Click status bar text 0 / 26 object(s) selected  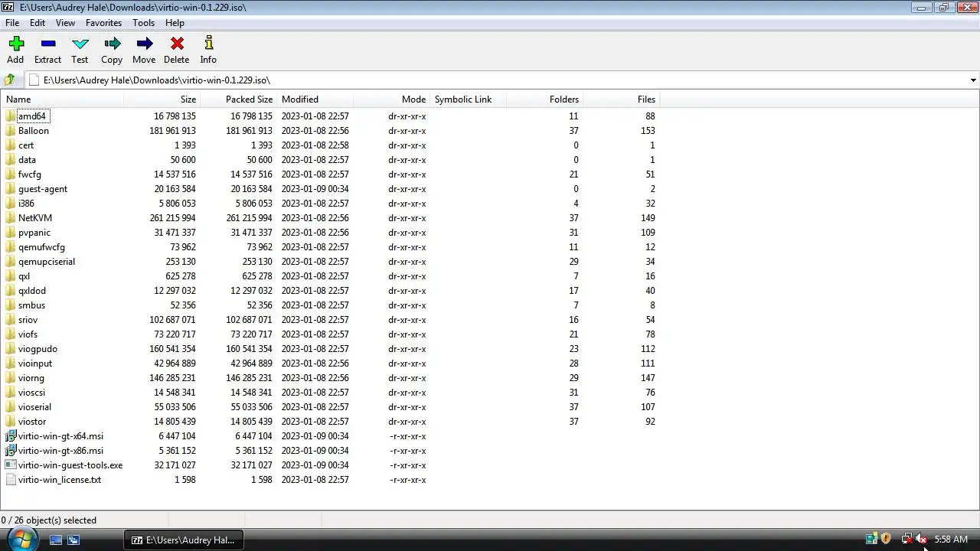pos(49,520)
